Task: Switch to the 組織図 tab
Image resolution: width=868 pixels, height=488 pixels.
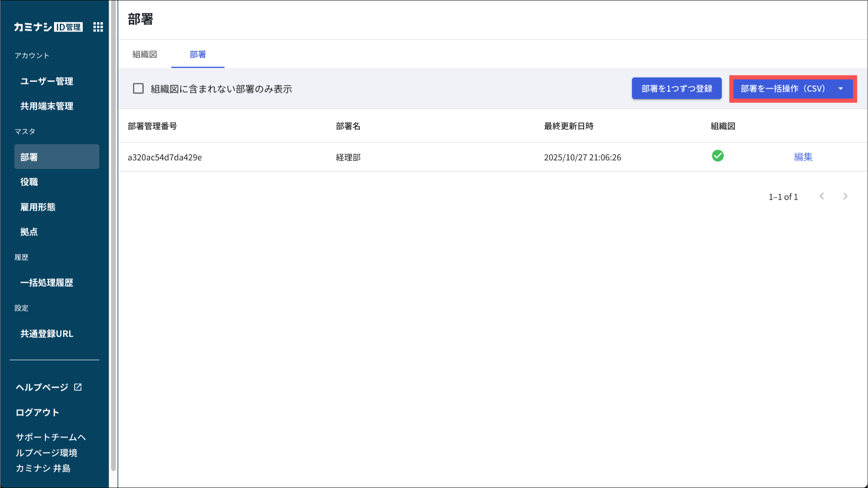Action: click(145, 54)
